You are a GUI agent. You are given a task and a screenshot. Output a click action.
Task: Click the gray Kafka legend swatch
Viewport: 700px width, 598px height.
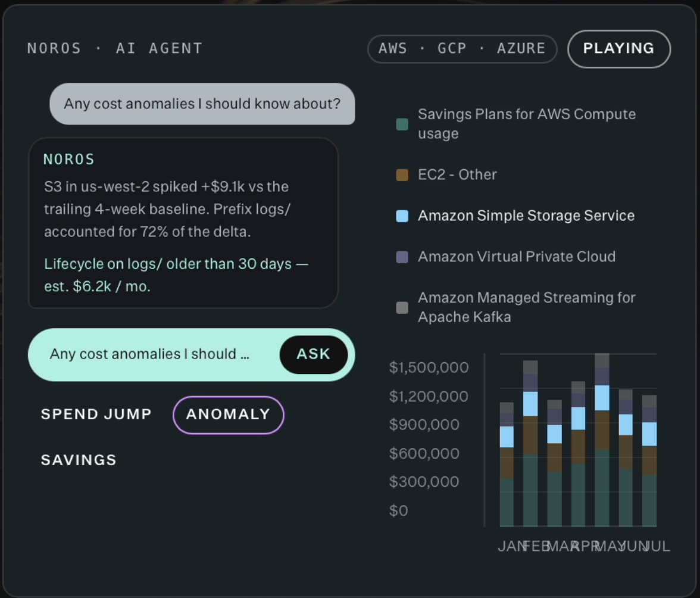(x=402, y=307)
